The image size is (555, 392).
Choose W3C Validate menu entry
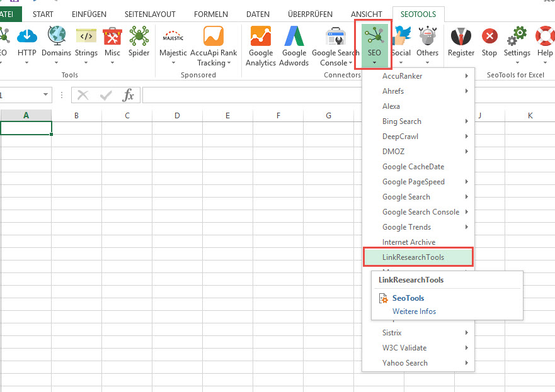point(419,348)
